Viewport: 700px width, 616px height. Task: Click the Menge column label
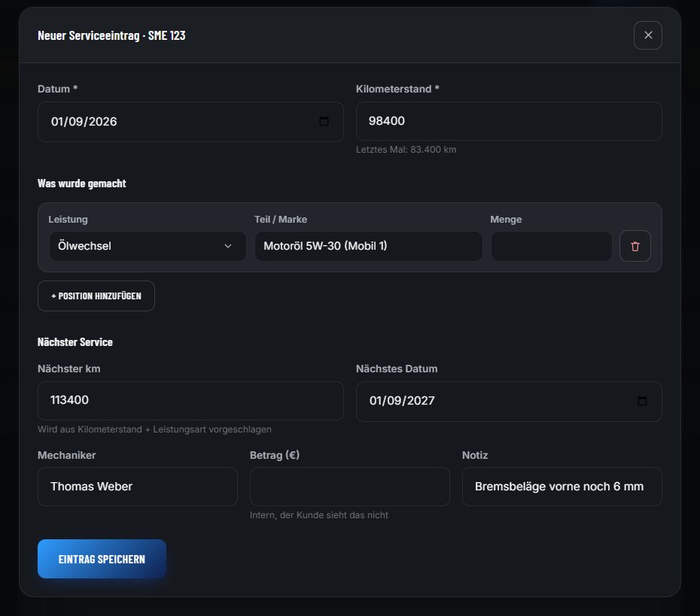506,219
